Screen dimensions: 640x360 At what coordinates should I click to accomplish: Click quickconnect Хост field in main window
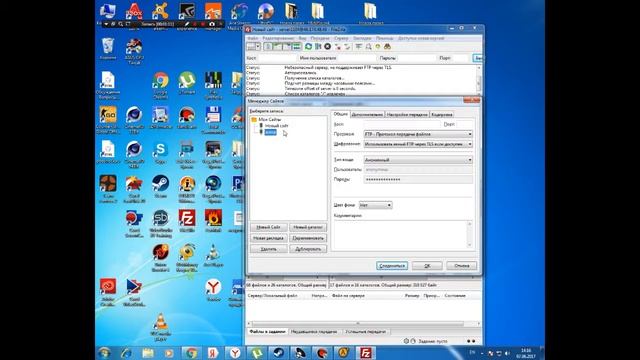pyautogui.click(x=277, y=58)
